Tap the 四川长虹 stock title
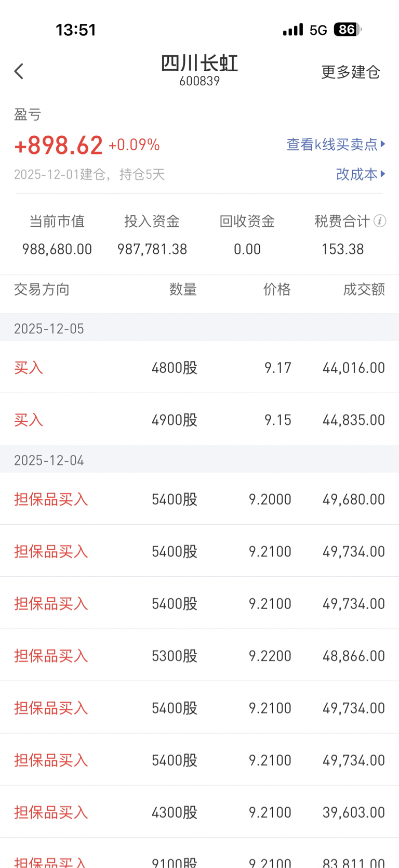The width and height of the screenshot is (399, 868). coord(199,64)
